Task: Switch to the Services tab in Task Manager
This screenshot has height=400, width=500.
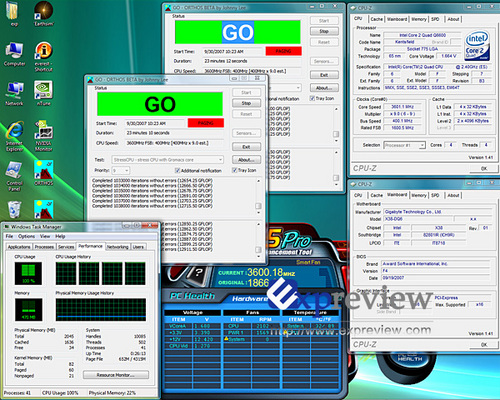Action: pyautogui.click(x=66, y=247)
